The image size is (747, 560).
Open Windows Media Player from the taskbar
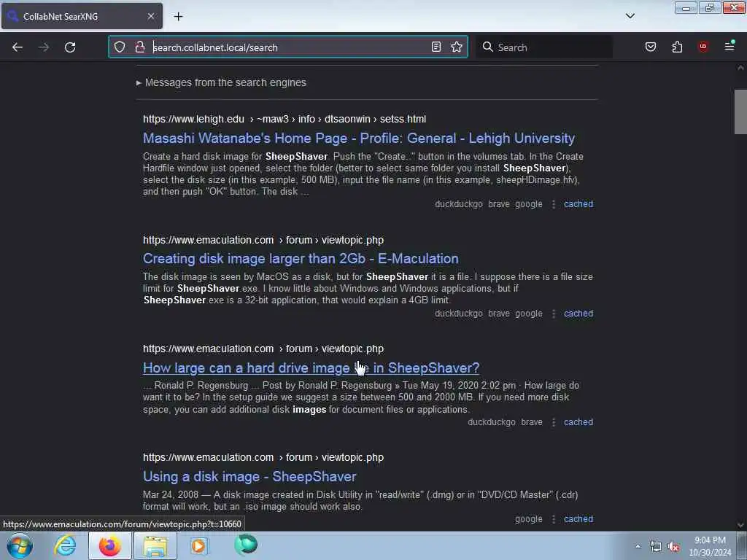[198, 545]
